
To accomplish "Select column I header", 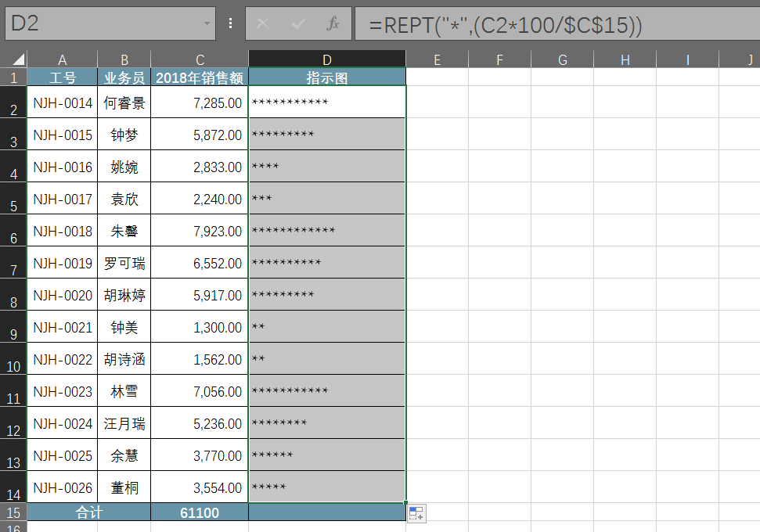I will point(687,59).
